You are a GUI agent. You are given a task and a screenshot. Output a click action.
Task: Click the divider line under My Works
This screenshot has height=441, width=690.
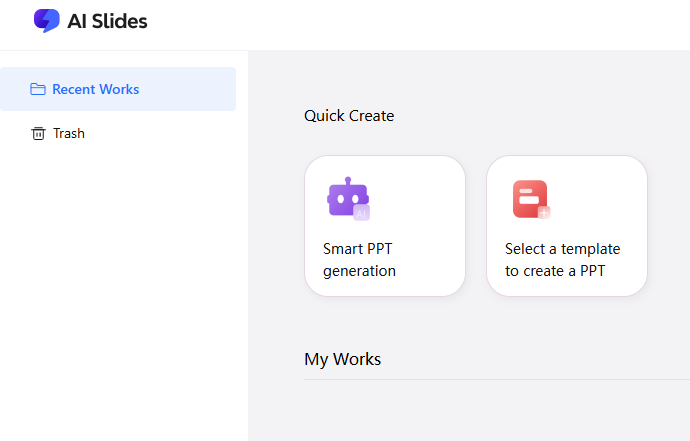point(500,379)
